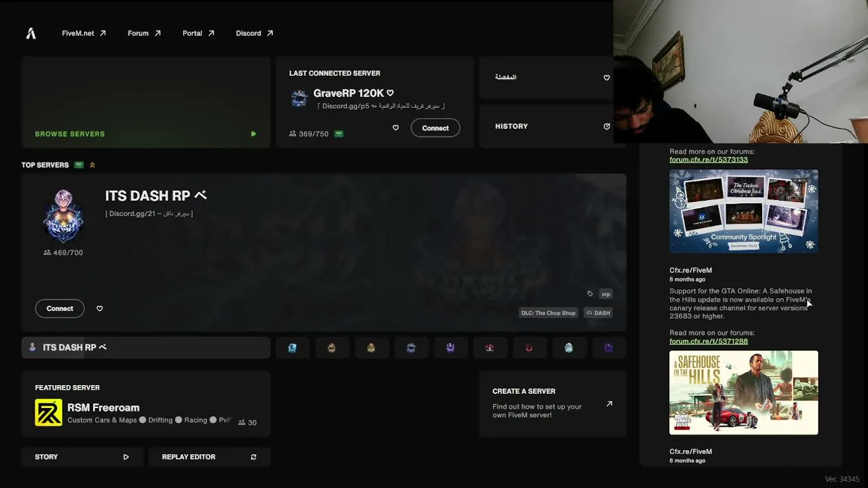
Task: Open the FiveM.net external link
Action: tap(84, 33)
